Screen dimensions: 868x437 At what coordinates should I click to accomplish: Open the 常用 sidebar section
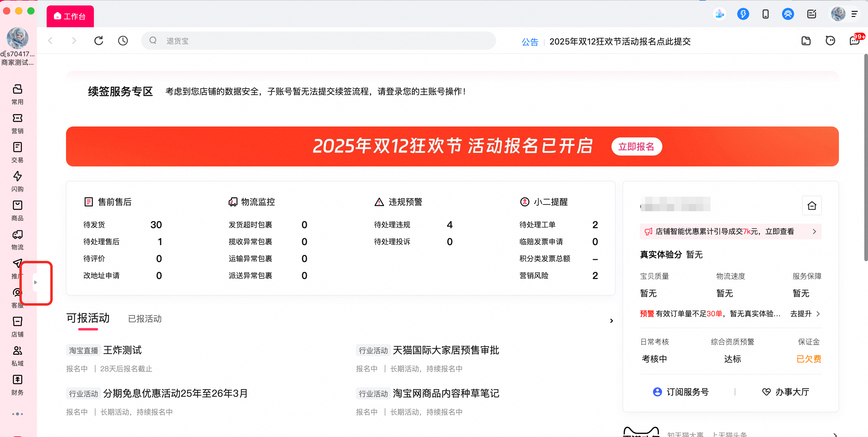17,94
